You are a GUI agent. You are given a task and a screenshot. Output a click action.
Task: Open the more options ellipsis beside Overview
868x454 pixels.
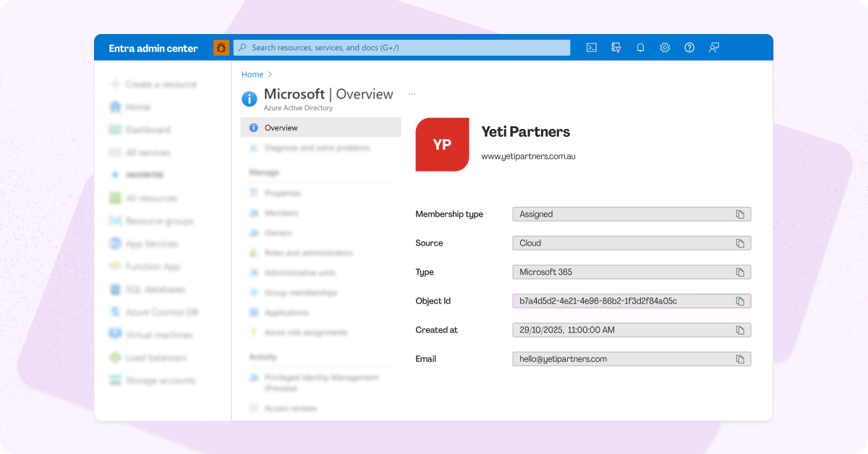[412, 94]
